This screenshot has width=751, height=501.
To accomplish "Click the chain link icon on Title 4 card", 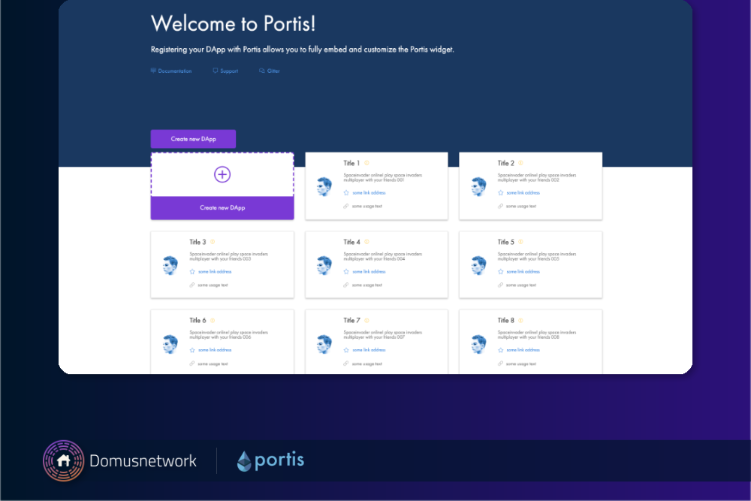I will tap(346, 285).
